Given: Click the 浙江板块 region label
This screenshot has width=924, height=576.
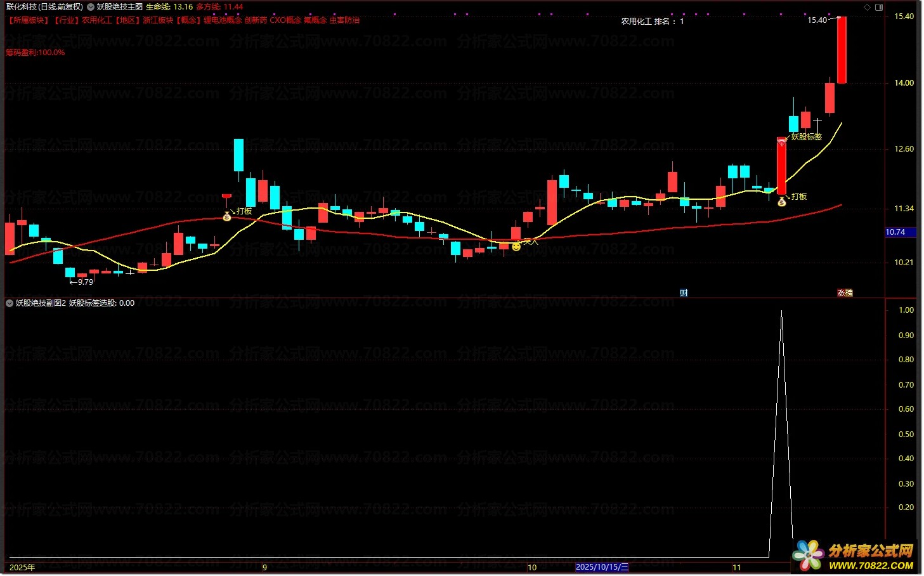Looking at the screenshot, I should 157,20.
